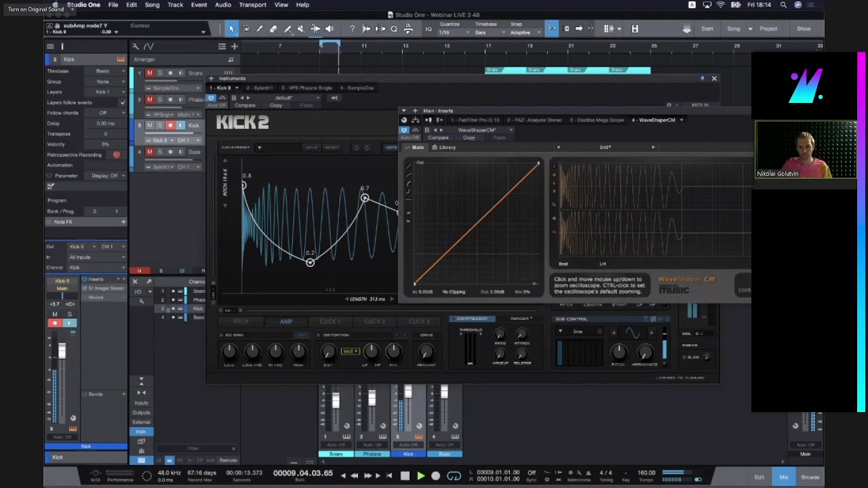Add a track with the plus icon

tap(235, 46)
